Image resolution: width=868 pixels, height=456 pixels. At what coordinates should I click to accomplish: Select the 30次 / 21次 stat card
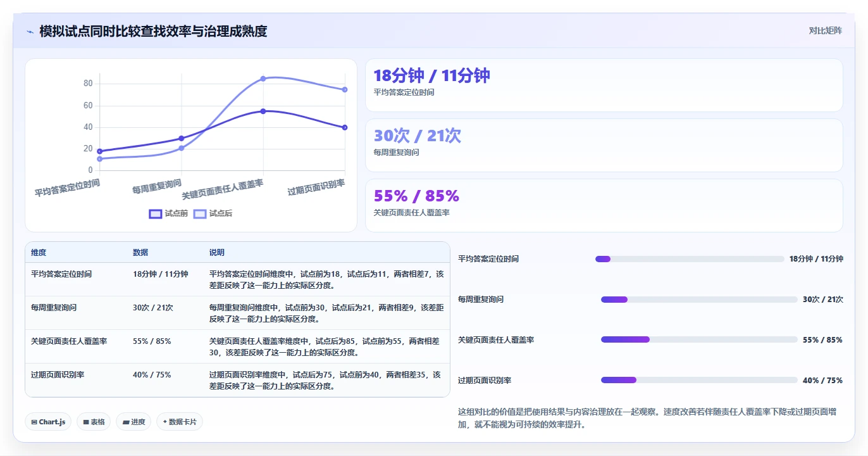coord(604,146)
